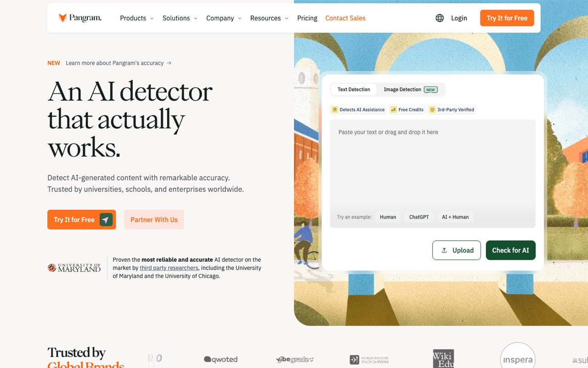Viewport: 588px width, 368px height.
Task: Load the Human example text
Action: (388, 217)
